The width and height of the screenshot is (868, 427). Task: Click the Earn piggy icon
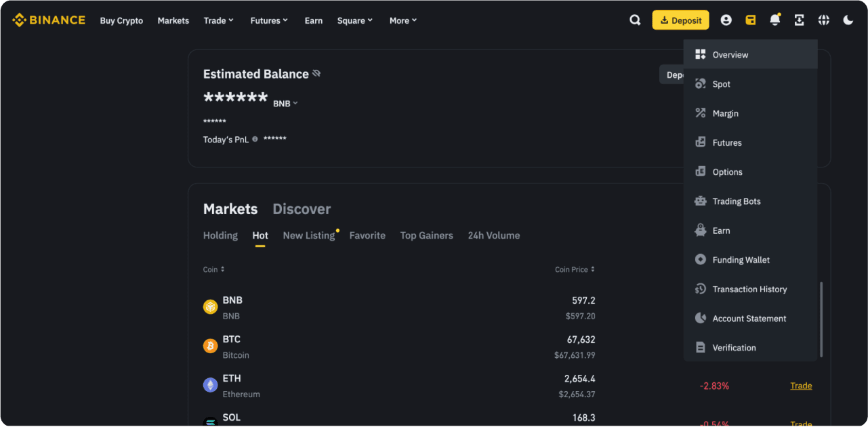pyautogui.click(x=701, y=230)
